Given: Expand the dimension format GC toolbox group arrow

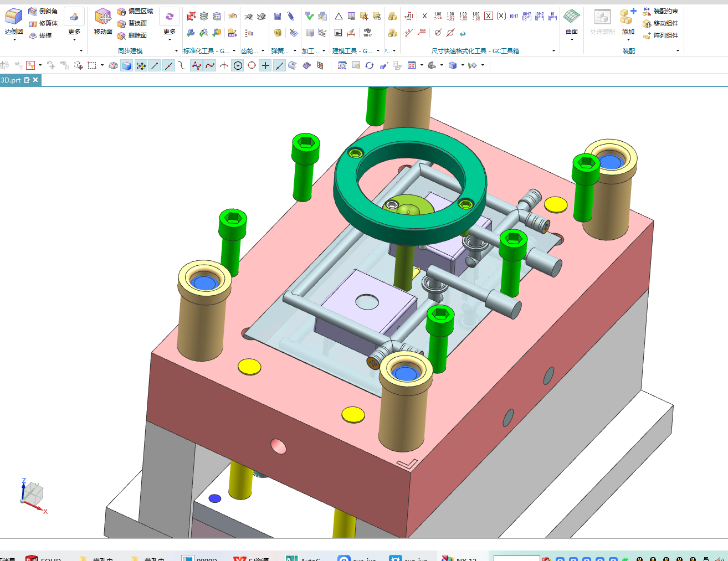Looking at the screenshot, I should 553,51.
